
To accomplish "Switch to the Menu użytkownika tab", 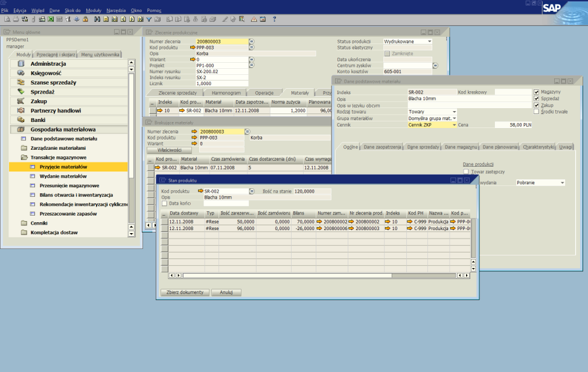I will tap(100, 55).
